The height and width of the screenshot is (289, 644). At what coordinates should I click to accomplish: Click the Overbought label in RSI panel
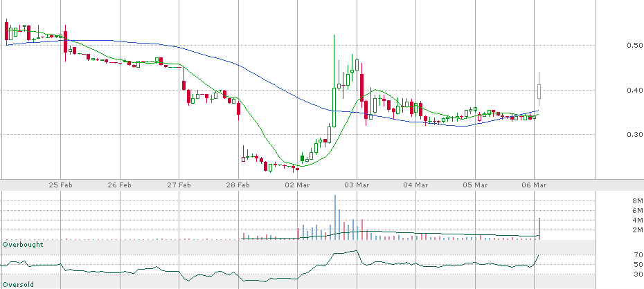[x=23, y=245]
